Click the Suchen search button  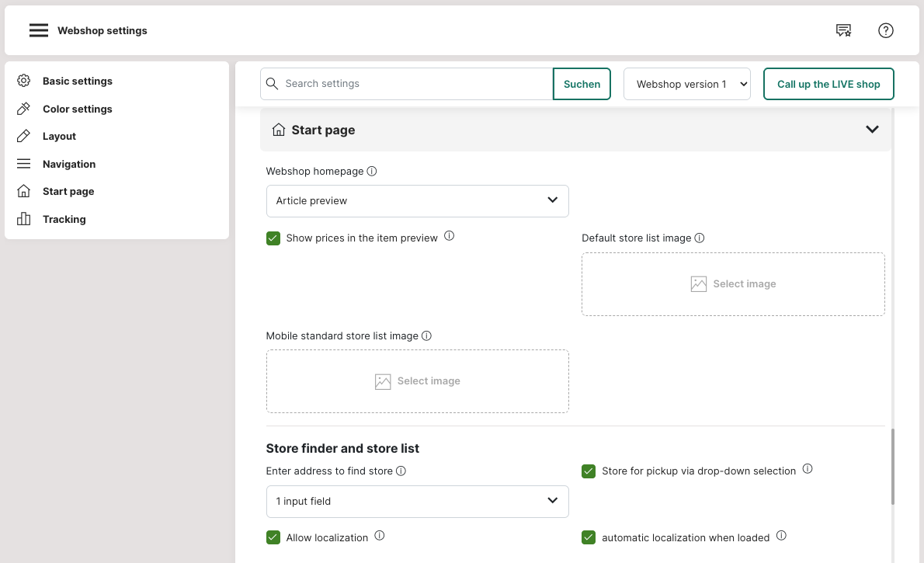point(582,84)
